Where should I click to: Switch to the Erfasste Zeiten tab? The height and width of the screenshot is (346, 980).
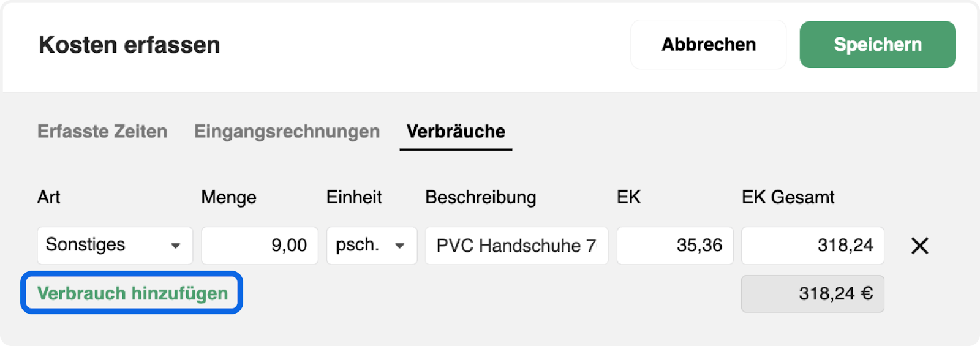tap(102, 131)
